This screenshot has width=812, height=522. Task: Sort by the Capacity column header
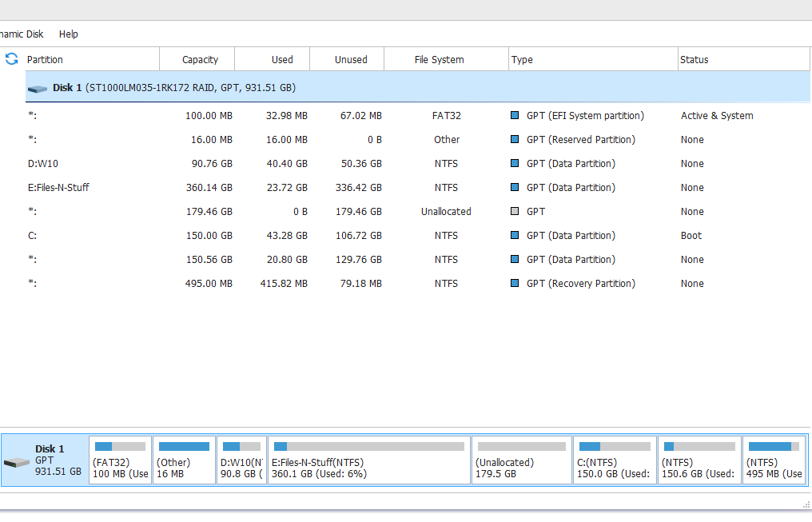200,60
